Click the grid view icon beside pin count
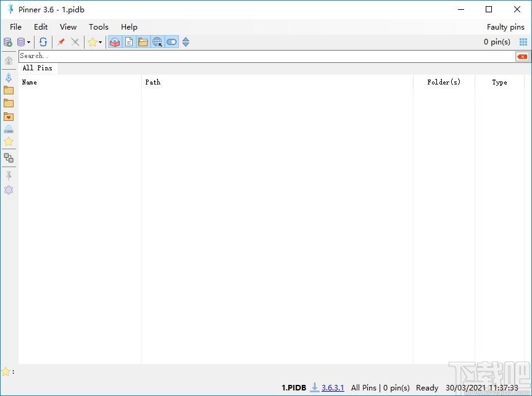Screen dimensions: 532x396 tap(523, 42)
